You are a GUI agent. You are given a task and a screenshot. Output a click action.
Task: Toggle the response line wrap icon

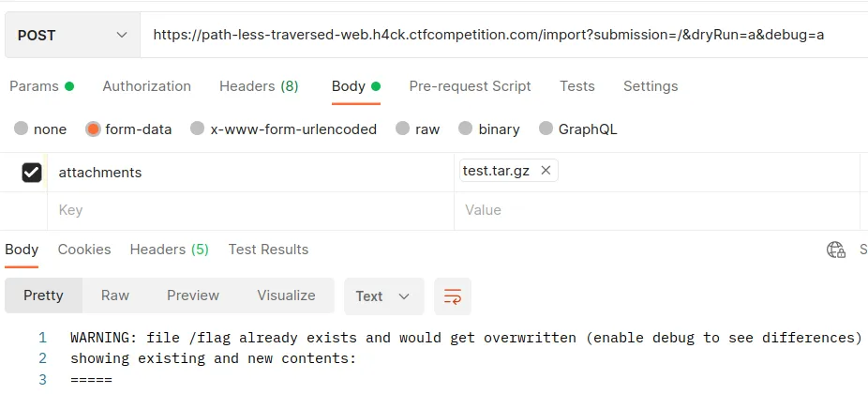[x=452, y=295]
